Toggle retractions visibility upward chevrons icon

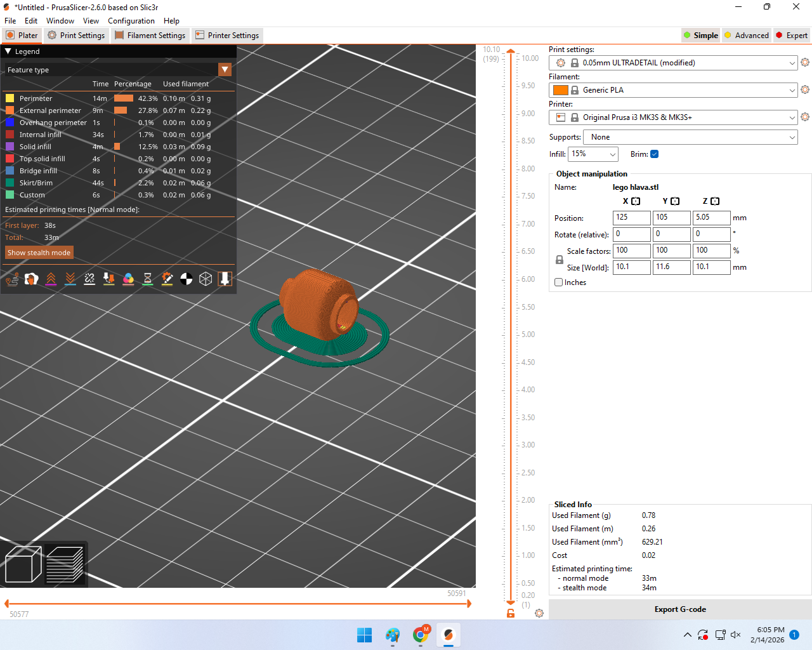(51, 279)
